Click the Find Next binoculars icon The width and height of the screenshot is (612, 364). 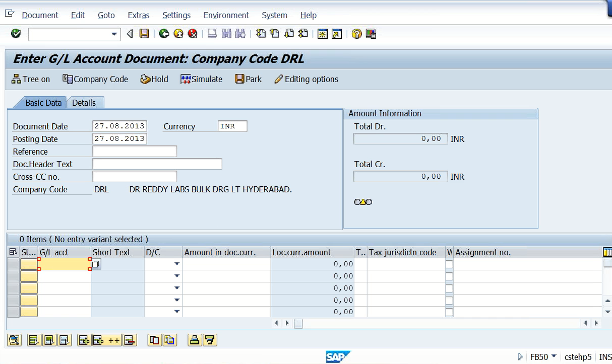tap(240, 34)
